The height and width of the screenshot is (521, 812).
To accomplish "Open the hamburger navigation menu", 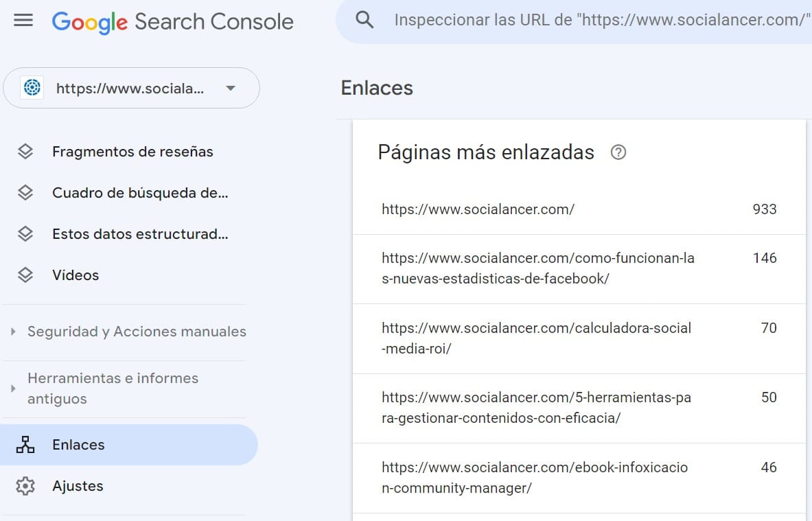I will [x=23, y=21].
